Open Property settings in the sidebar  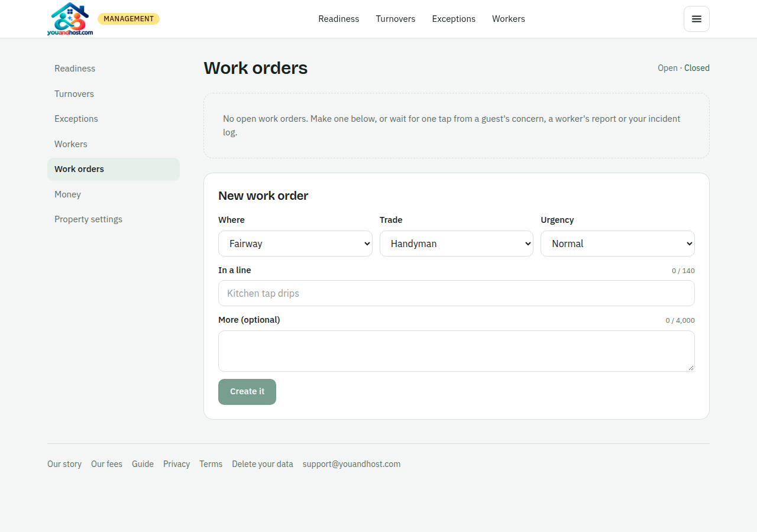[114, 219]
